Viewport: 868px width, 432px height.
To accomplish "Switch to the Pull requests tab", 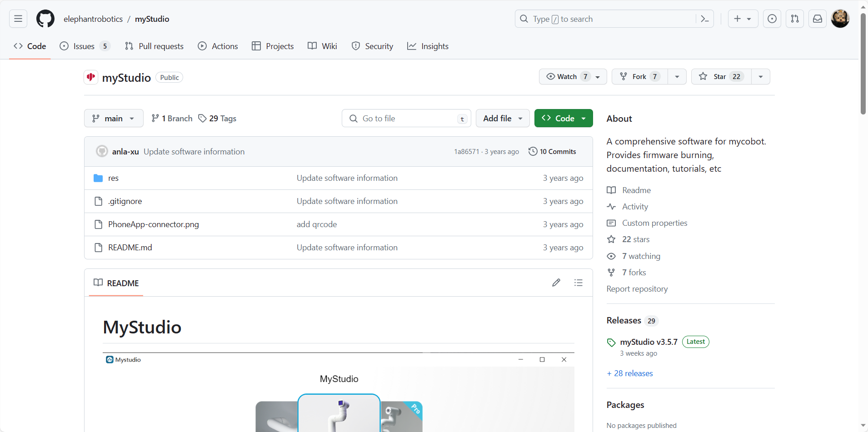I will (x=155, y=46).
